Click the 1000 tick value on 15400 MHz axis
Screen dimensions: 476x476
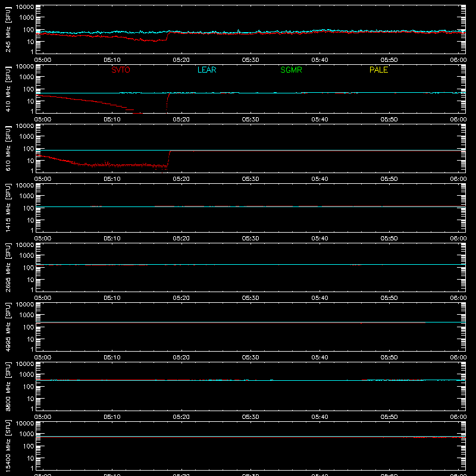click(x=27, y=434)
